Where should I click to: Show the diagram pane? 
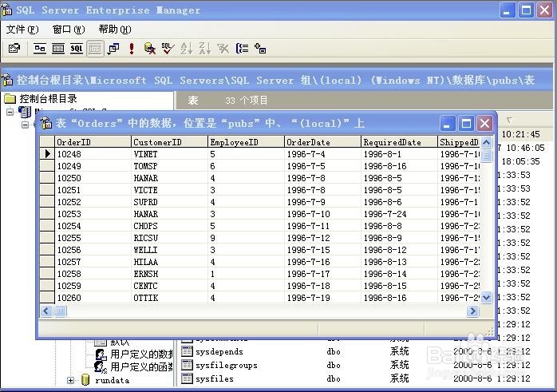(x=39, y=49)
